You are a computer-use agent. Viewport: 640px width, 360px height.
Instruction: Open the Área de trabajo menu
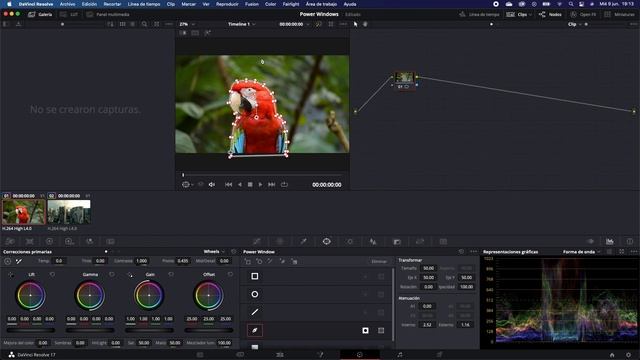321,4
